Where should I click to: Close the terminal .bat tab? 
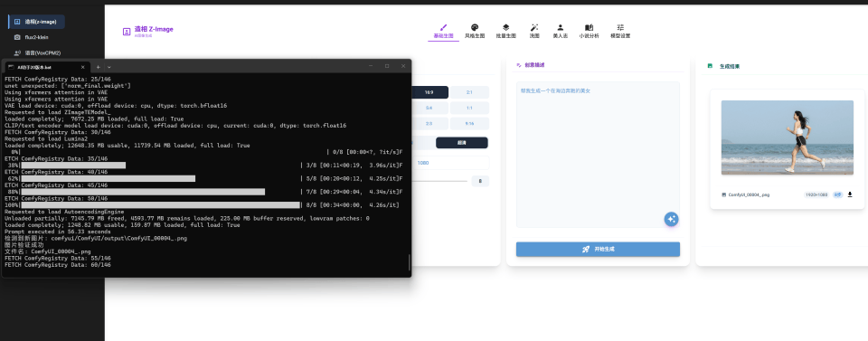[83, 66]
